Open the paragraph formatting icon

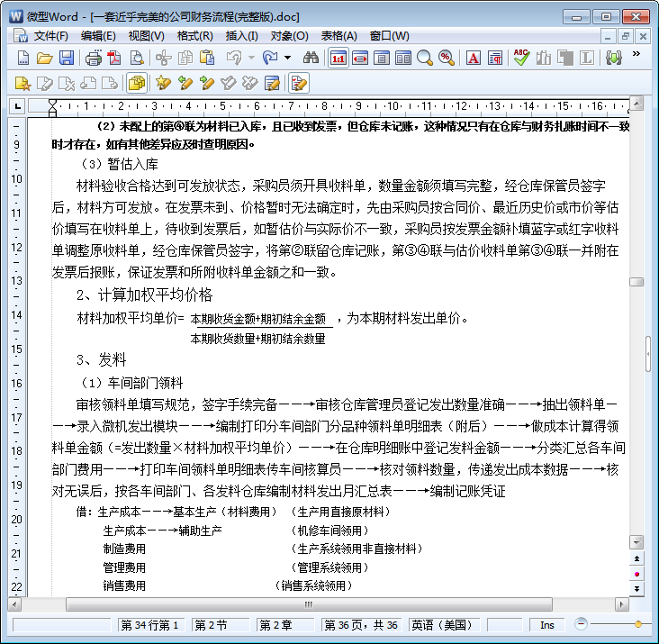tap(495, 58)
